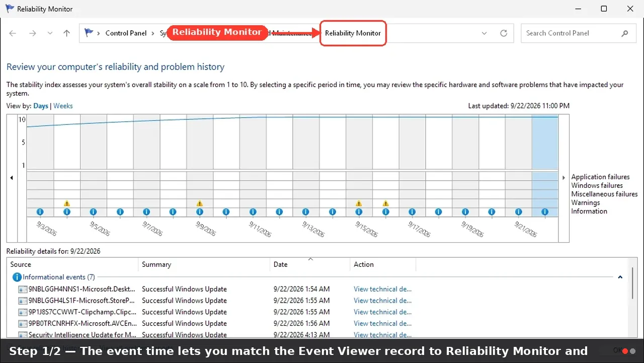The width and height of the screenshot is (644, 363).
Task: Select the information icon for 9/14/2026
Action: tap(332, 212)
